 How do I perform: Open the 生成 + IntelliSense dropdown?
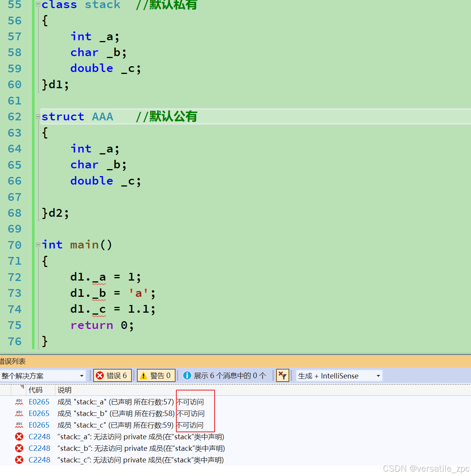point(339,376)
